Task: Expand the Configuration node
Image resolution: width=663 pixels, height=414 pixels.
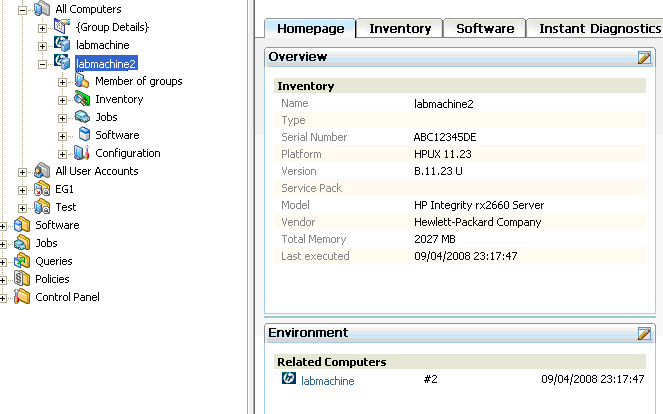Action: (x=62, y=154)
